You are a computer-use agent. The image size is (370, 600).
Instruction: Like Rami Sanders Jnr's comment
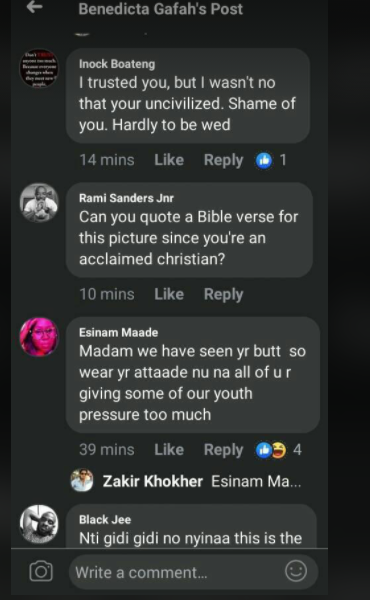pos(169,294)
